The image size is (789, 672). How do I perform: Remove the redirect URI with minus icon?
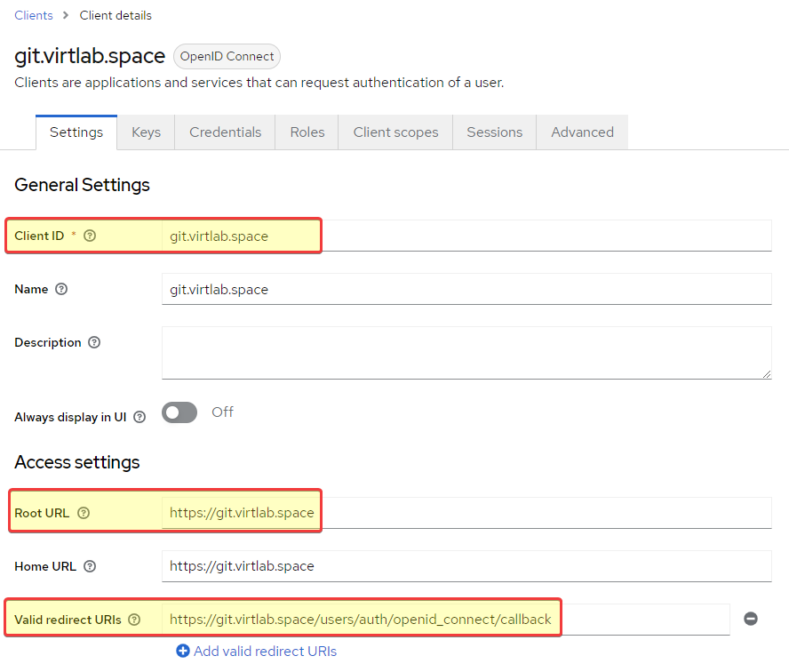point(751,619)
